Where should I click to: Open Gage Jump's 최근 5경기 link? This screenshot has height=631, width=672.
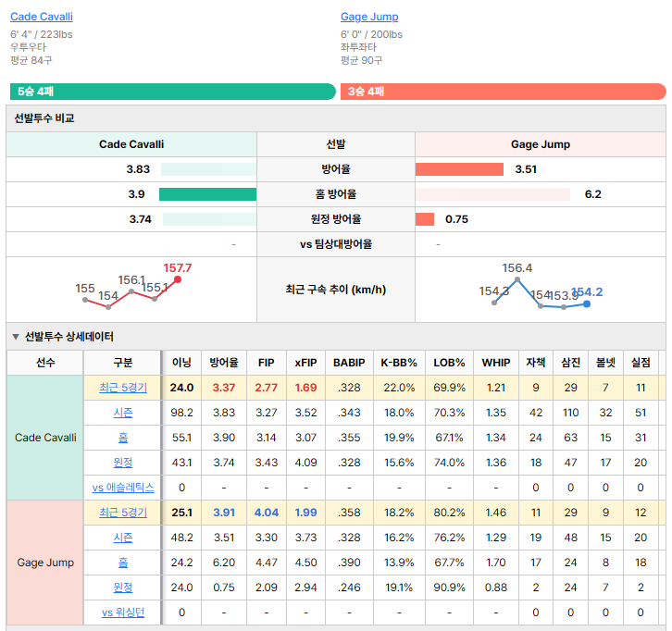(x=123, y=513)
